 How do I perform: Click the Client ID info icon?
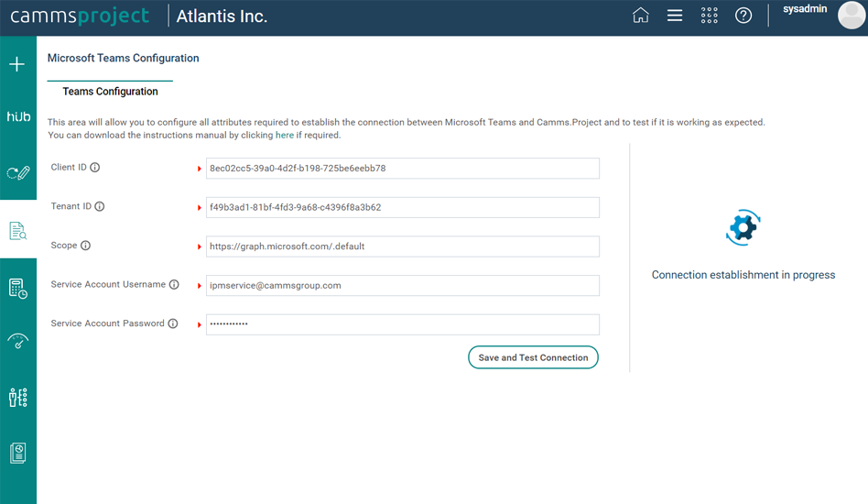94,168
